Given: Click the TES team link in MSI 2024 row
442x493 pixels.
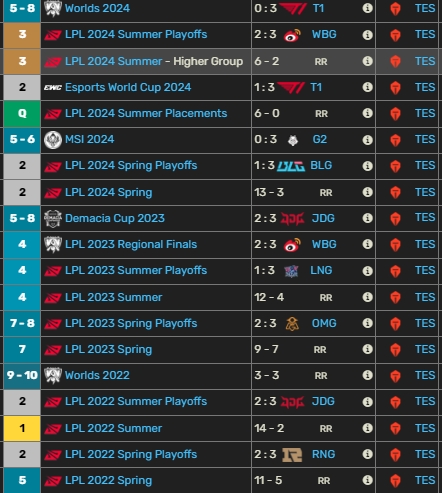Looking at the screenshot, I should point(425,139).
